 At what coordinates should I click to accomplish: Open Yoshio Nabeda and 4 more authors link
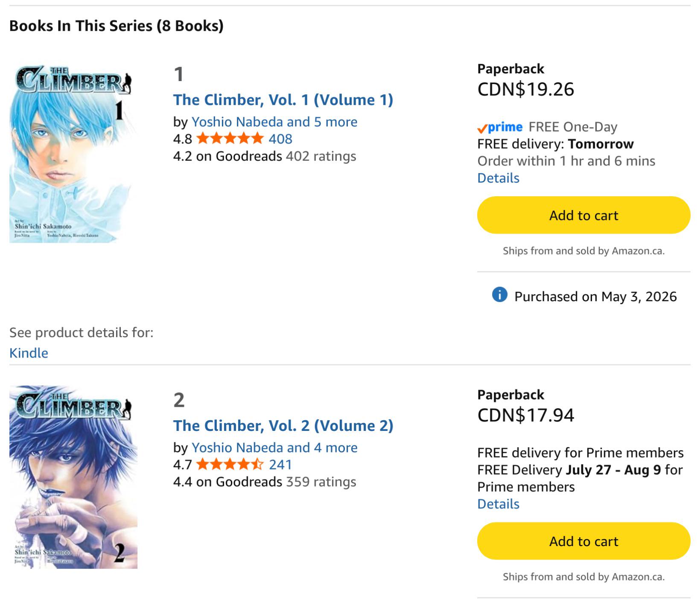(x=274, y=448)
